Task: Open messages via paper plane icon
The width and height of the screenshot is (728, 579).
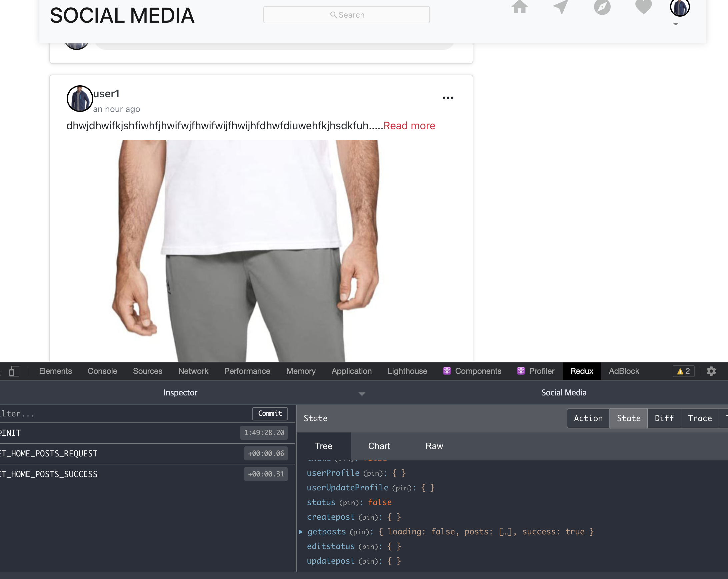Action: [x=561, y=7]
